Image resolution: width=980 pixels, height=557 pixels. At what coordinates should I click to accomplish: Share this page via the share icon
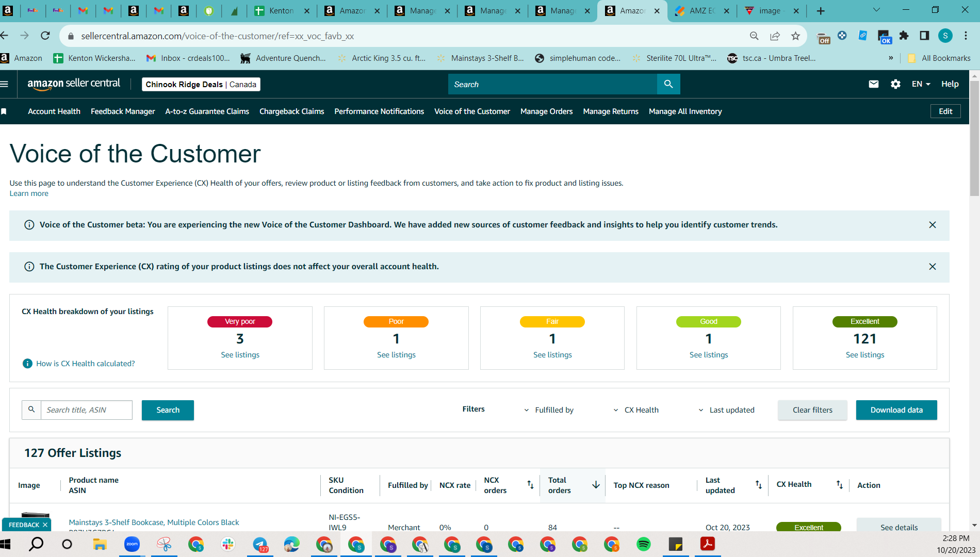coord(775,36)
